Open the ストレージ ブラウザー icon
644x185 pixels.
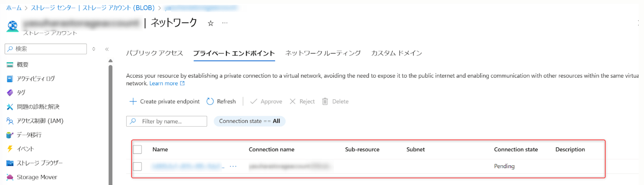10,163
